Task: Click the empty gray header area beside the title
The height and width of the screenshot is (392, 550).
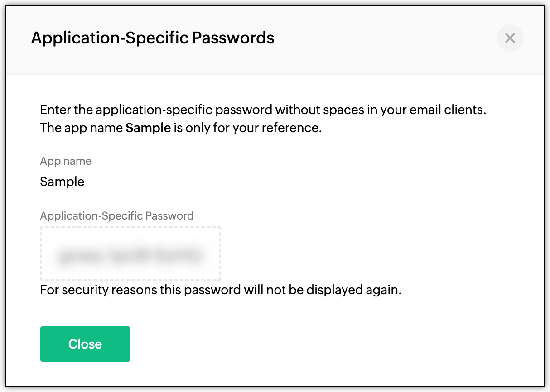Action: click(385, 38)
